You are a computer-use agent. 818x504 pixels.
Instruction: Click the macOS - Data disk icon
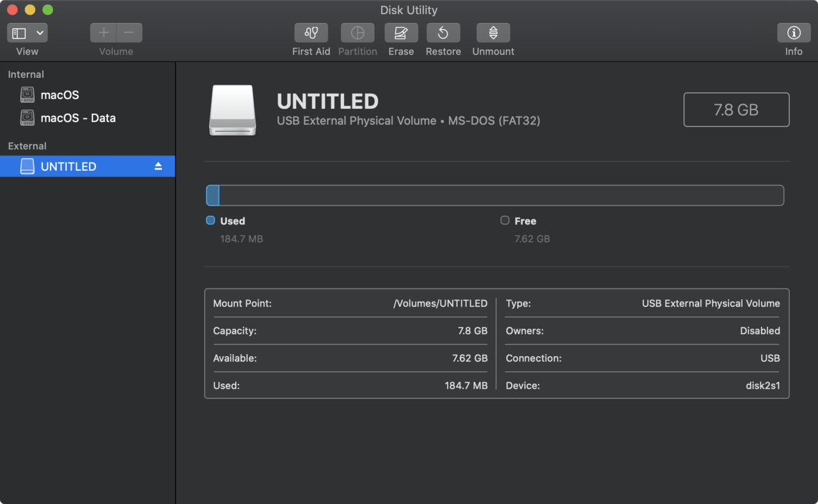point(27,118)
